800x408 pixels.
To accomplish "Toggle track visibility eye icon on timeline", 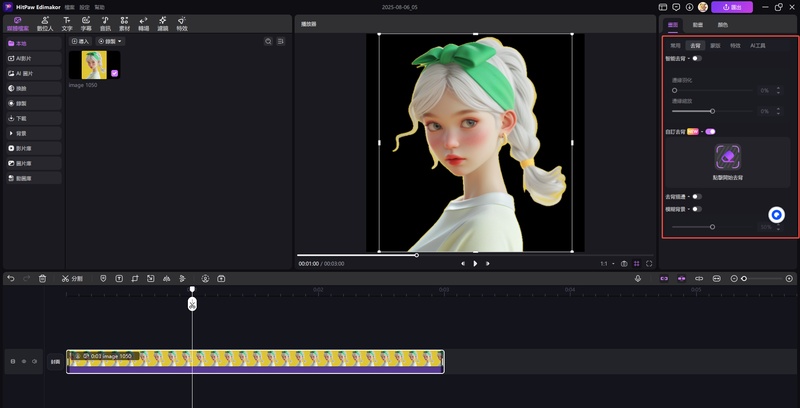I will (x=23, y=362).
